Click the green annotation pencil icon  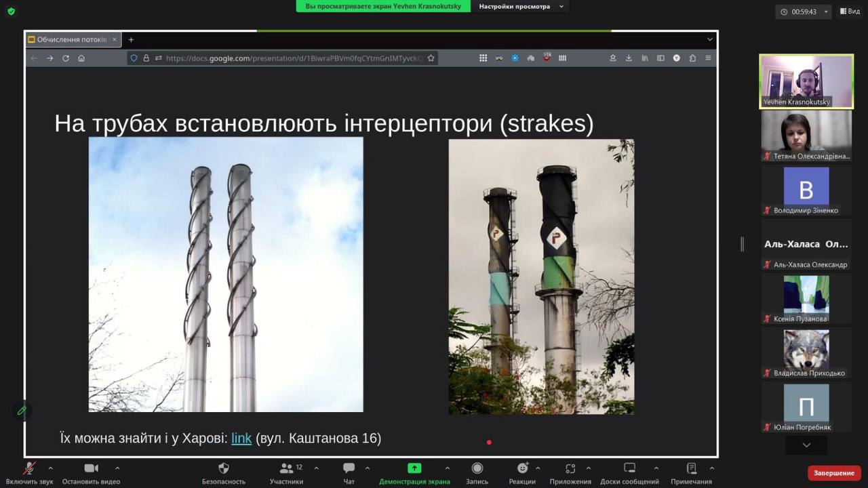22,411
